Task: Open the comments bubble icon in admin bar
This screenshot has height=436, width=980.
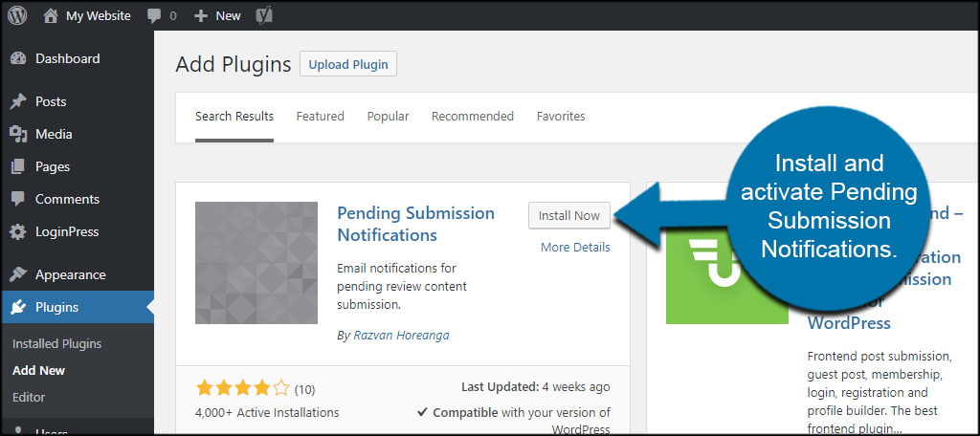Action: [x=155, y=15]
